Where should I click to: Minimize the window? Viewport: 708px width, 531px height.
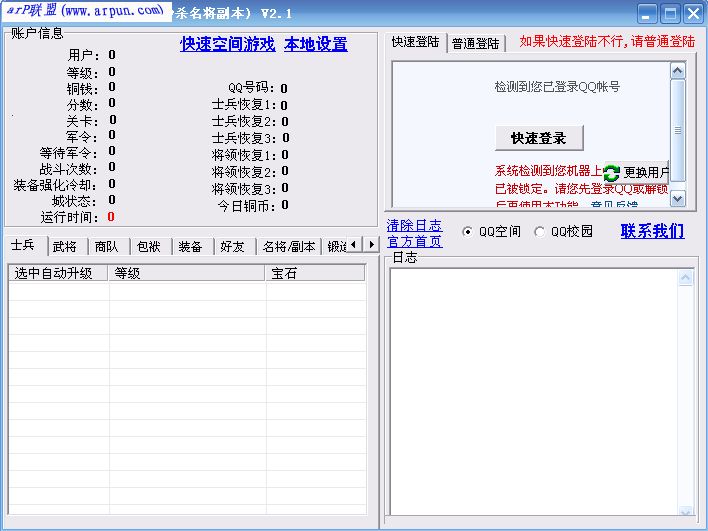[647, 13]
